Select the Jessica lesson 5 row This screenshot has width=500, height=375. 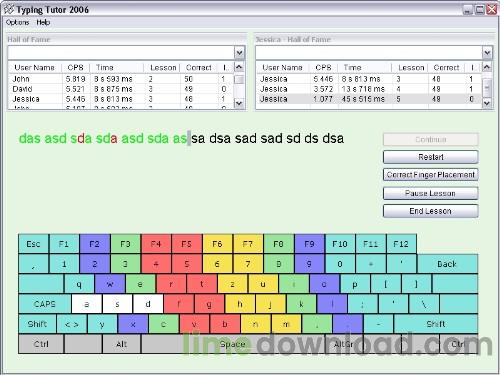pyautogui.click(x=369, y=99)
